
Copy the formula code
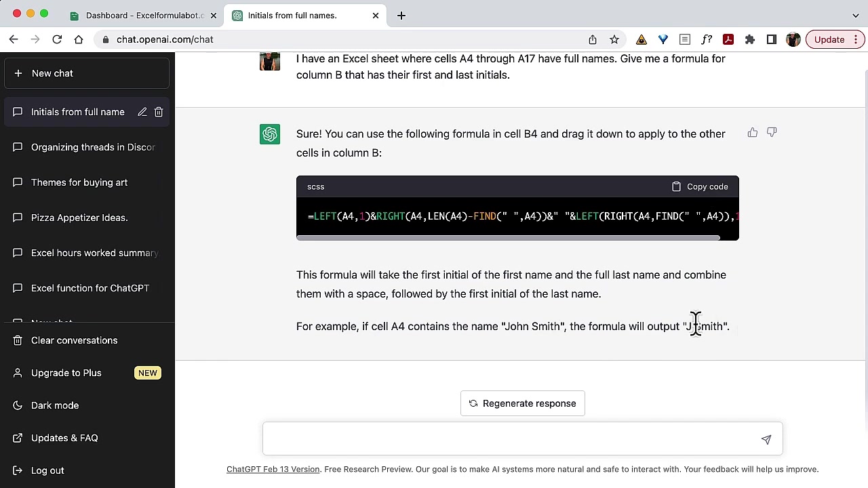pyautogui.click(x=700, y=186)
